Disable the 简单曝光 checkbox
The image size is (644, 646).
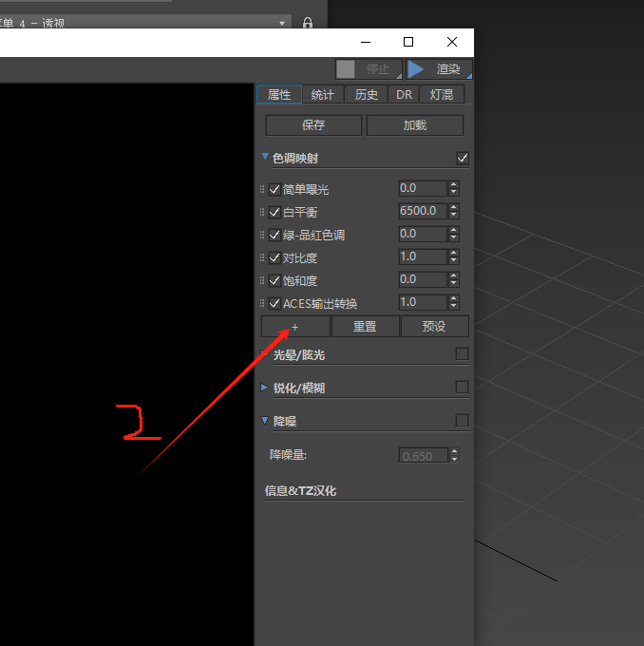point(275,189)
